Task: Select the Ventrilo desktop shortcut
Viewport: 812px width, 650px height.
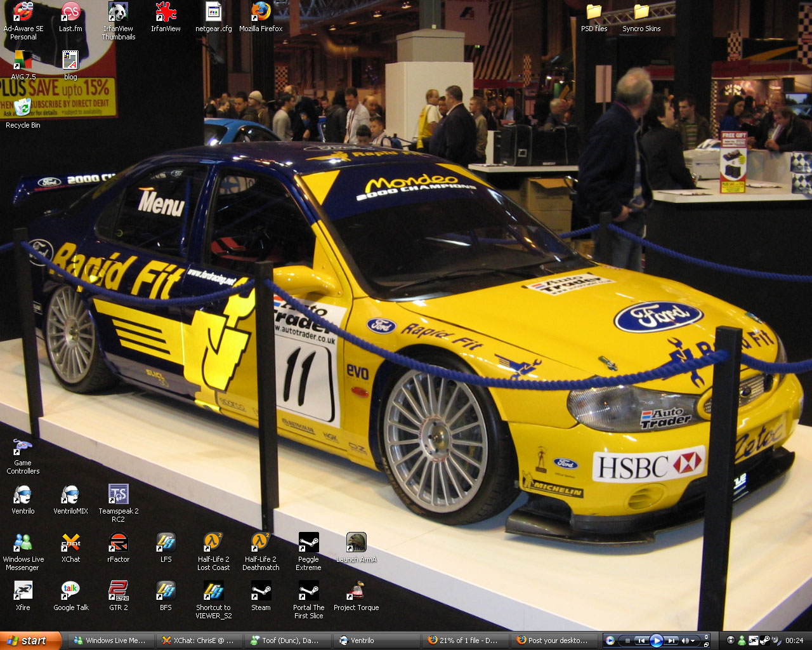Action: click(23, 500)
